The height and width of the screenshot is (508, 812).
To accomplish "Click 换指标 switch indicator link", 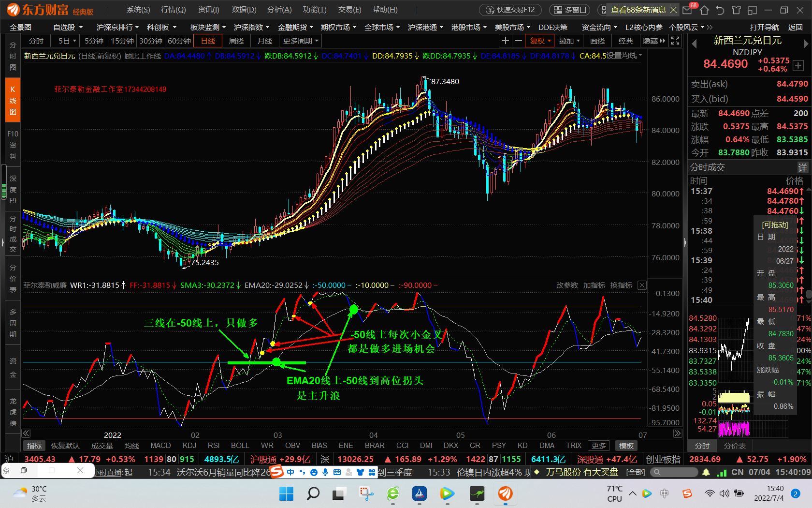I will coord(621,285).
